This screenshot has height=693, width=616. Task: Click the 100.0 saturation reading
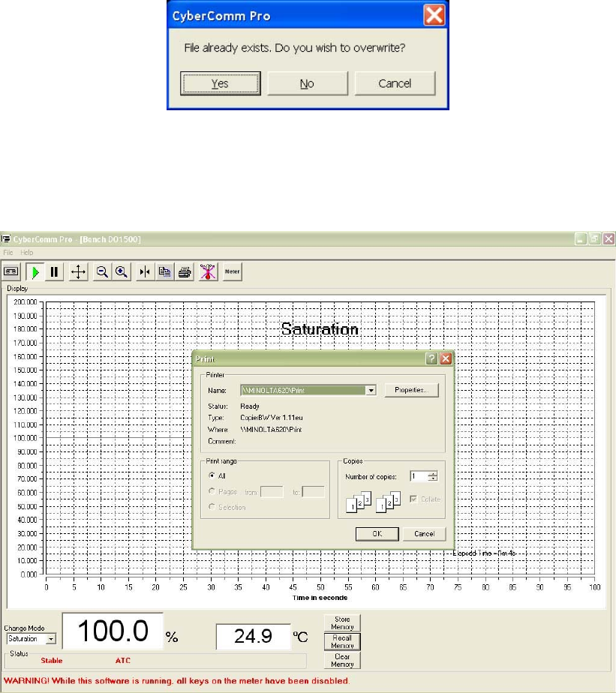pyautogui.click(x=113, y=631)
